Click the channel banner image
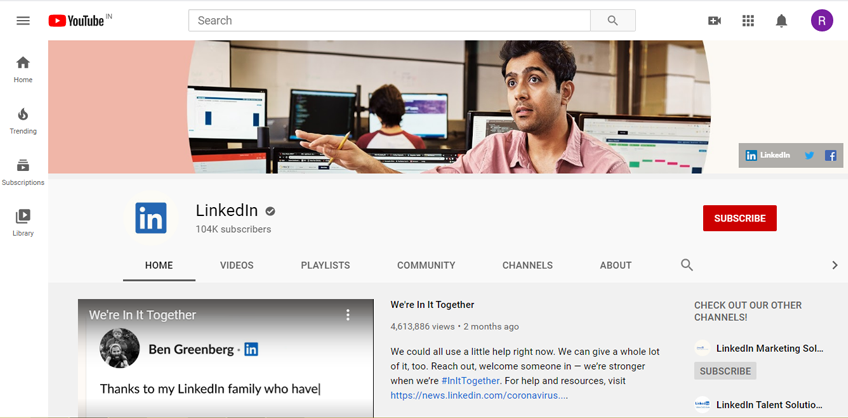 (x=448, y=107)
